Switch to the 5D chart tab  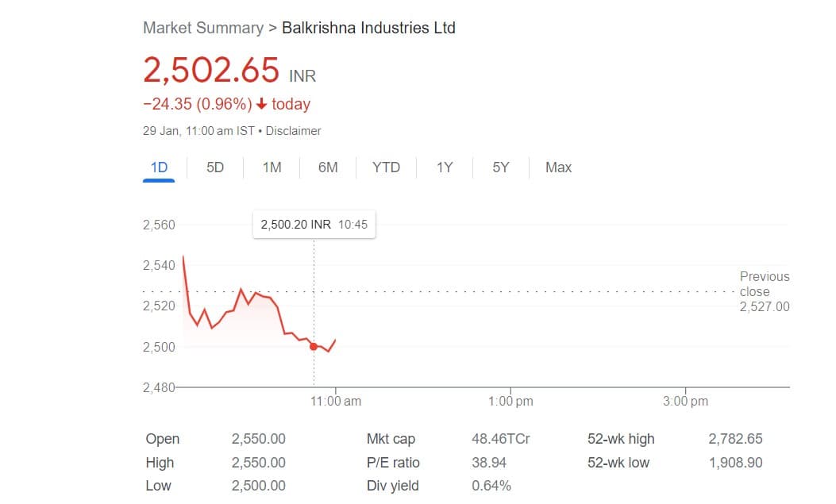(215, 167)
